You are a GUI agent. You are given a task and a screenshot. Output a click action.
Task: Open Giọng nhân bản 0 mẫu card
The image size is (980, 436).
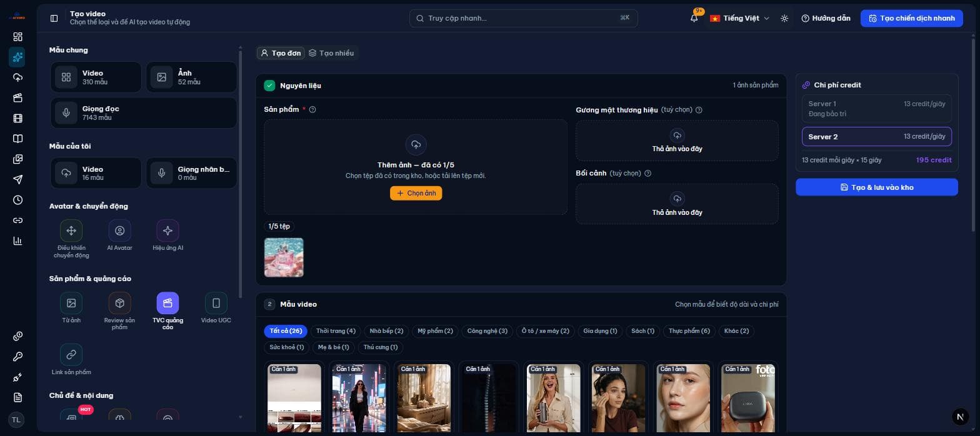click(x=191, y=173)
